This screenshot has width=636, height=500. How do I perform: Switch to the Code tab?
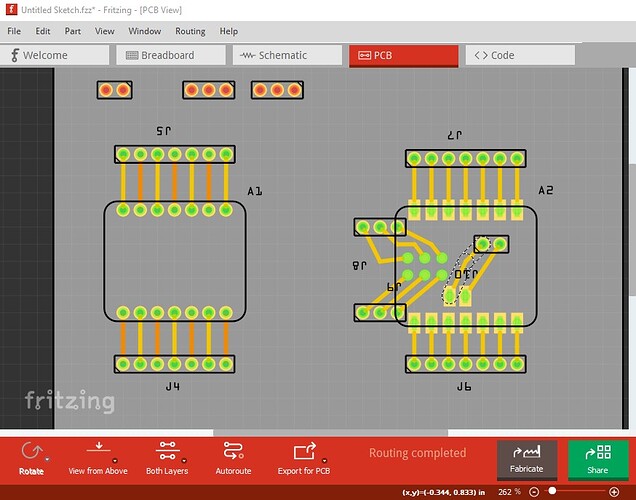click(x=520, y=55)
